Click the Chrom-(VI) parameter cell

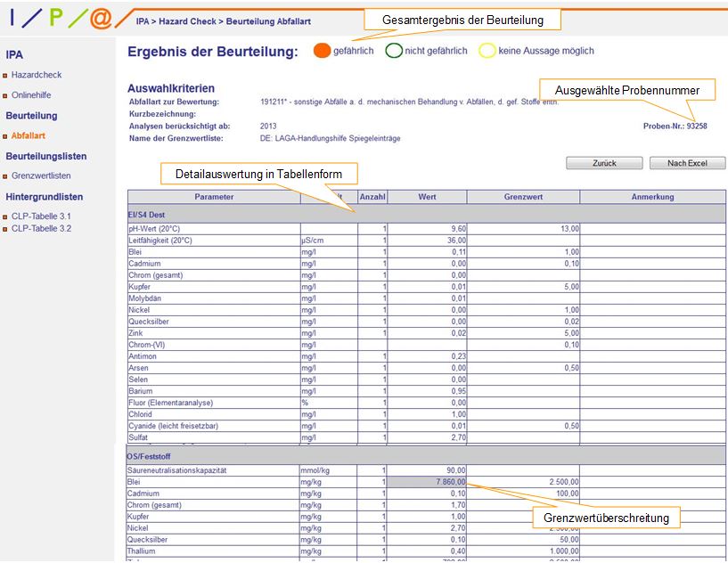tap(214, 345)
